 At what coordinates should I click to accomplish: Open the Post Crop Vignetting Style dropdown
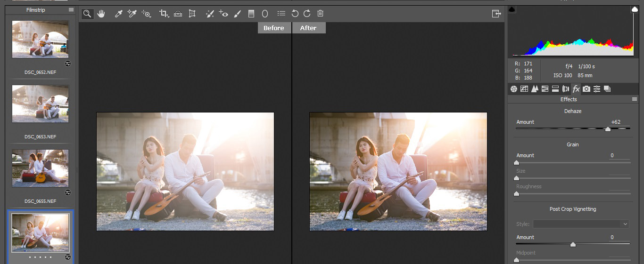pyautogui.click(x=581, y=224)
